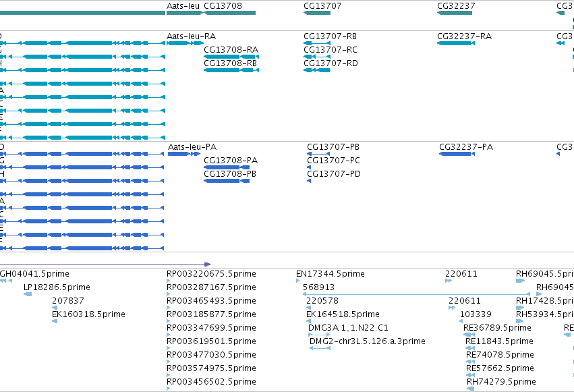Open the CG13707-RD transcript glyph
Image resolution: width=574 pixels, height=392 pixels.
[x=317, y=70]
